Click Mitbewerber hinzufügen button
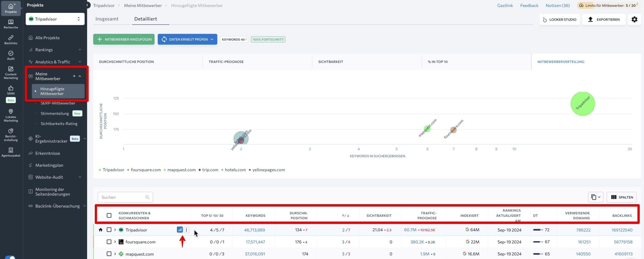The width and height of the screenshot is (644, 259). pos(124,39)
